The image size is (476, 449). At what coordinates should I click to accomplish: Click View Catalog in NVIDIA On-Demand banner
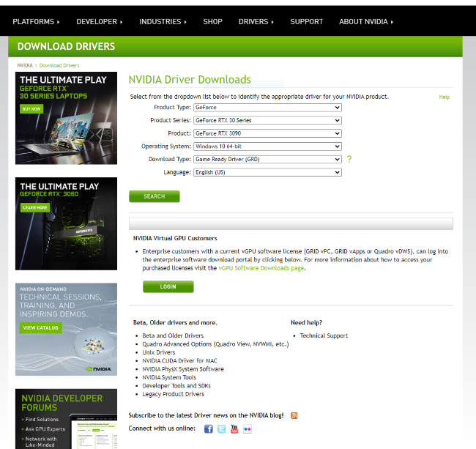[x=41, y=327]
